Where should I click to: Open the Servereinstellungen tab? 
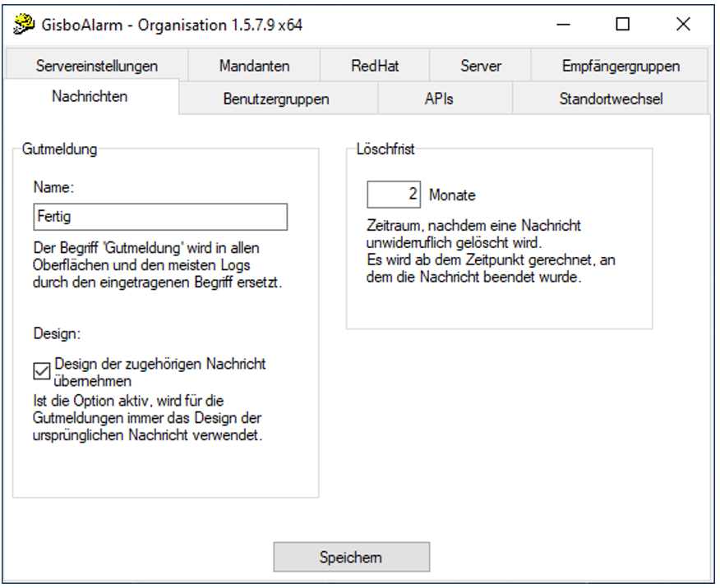(96, 66)
